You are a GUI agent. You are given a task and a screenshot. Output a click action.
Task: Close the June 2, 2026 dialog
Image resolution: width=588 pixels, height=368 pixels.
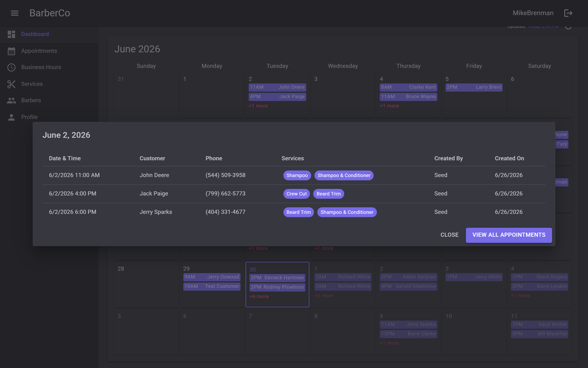point(450,235)
